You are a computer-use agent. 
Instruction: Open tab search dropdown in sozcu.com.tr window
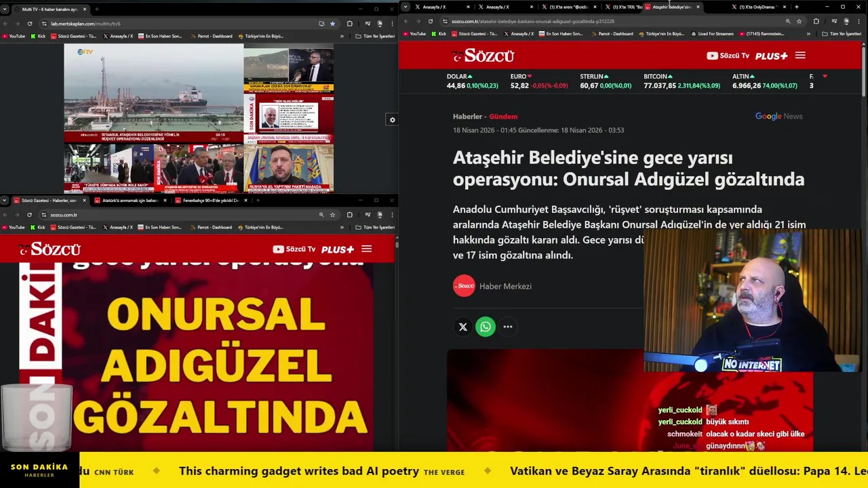5,201
